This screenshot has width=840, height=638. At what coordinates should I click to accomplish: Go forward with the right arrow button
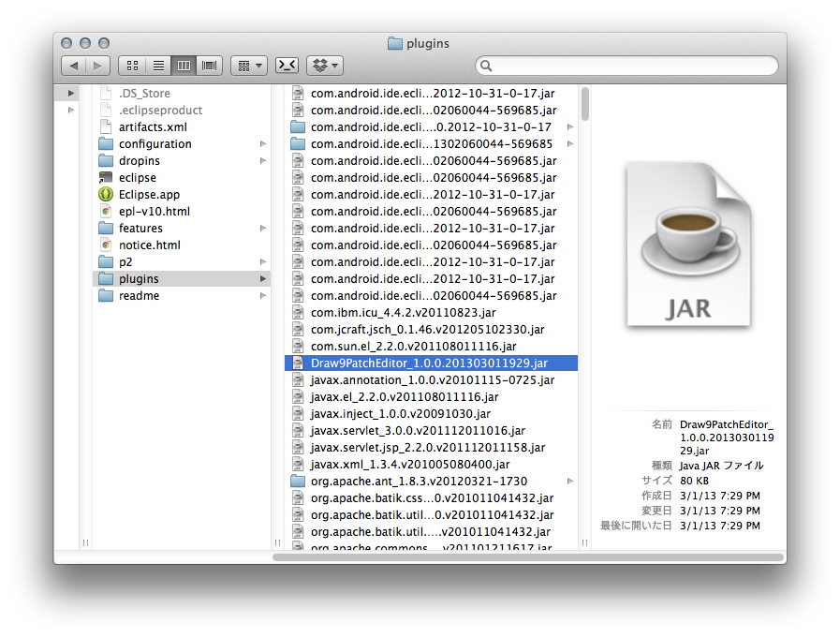pos(98,66)
